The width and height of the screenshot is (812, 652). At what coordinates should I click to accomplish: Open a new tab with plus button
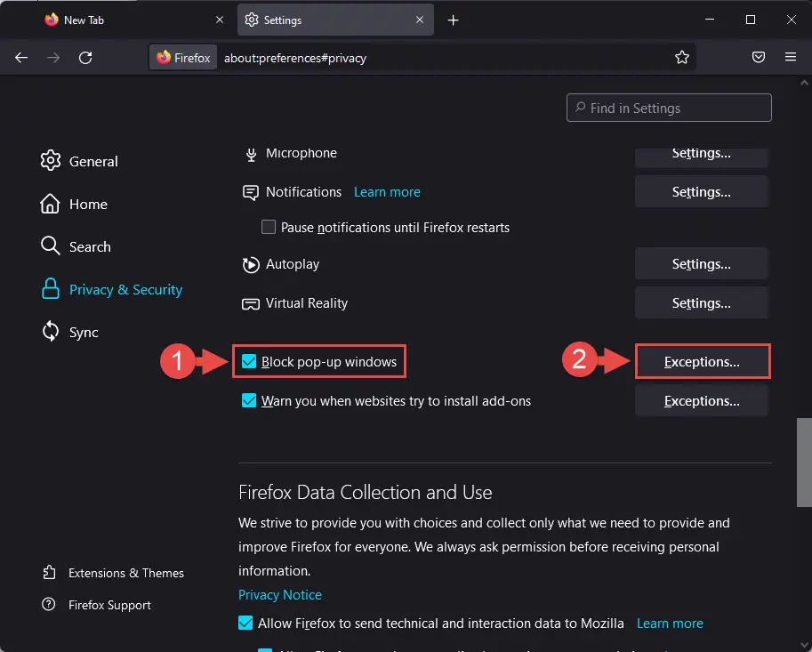453,20
